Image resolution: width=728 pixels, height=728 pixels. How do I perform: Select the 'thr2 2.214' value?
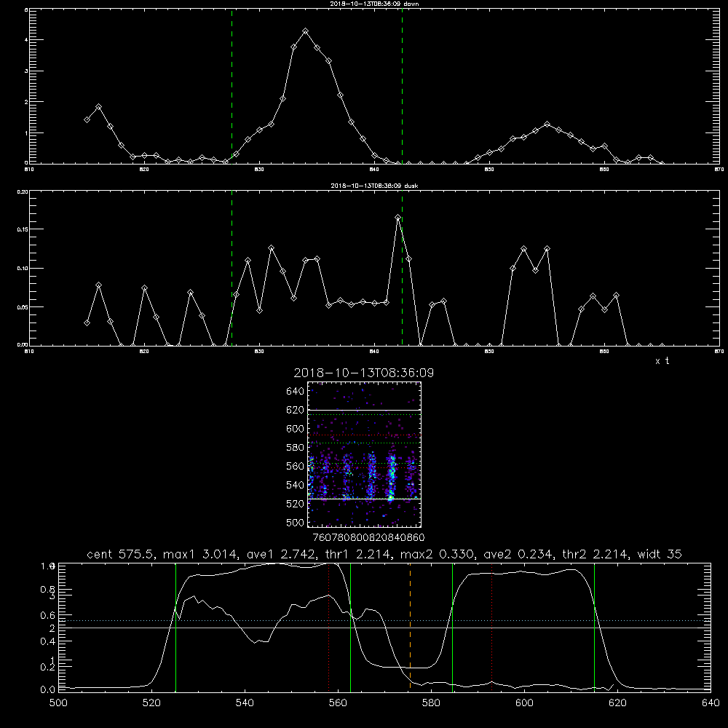[x=596, y=554]
